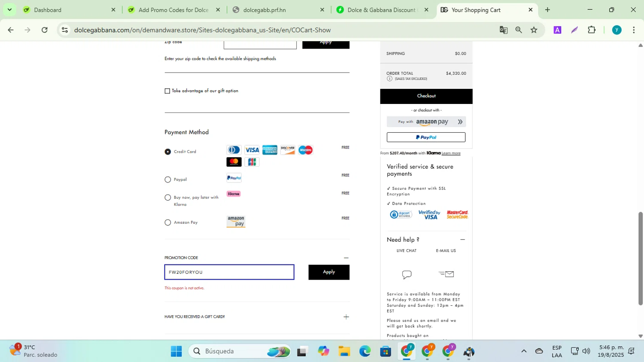Click the DigiCert secured badge
Screen dimensions: 644x362
[x=401, y=214]
